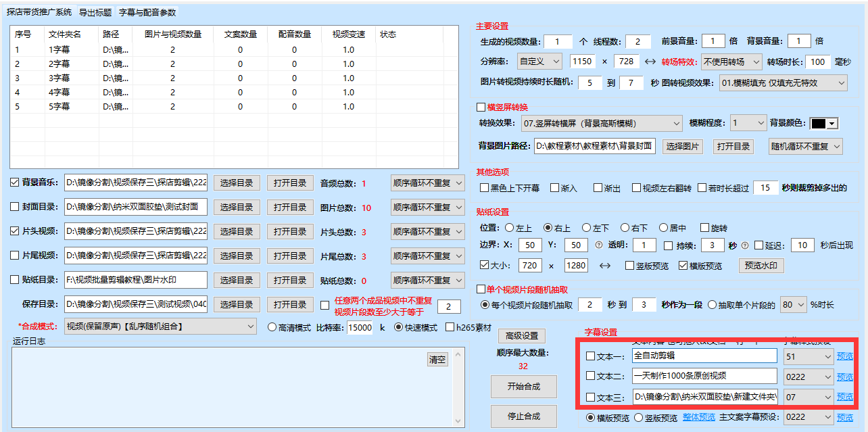Open the 合成模式 dropdown

point(160,327)
